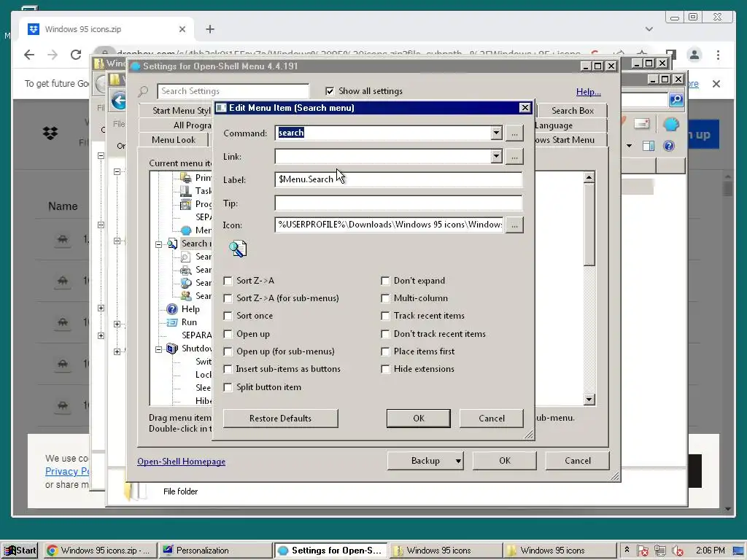This screenshot has width=747, height=560.
Task: Dismiss the Chrome info bar with the X
Action: pos(716,84)
